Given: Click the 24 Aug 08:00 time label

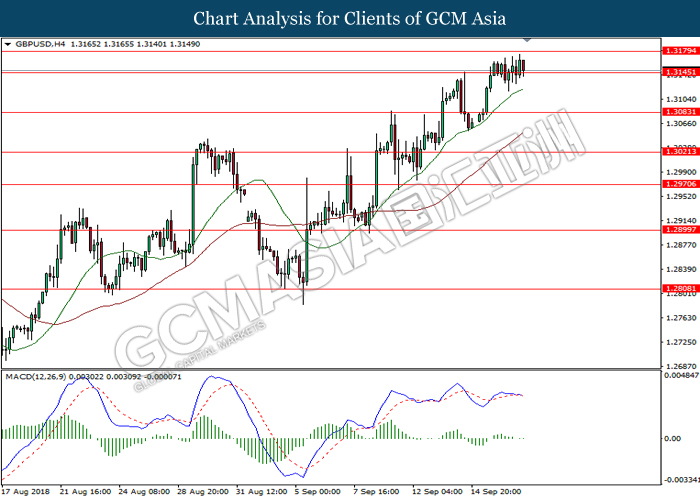Looking at the screenshot, I should (144, 492).
